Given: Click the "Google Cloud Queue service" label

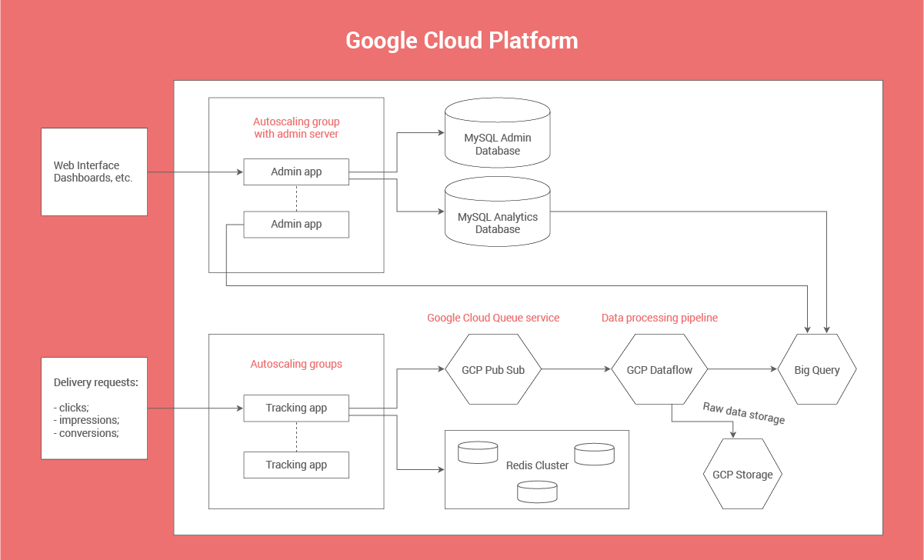Looking at the screenshot, I should point(493,318).
